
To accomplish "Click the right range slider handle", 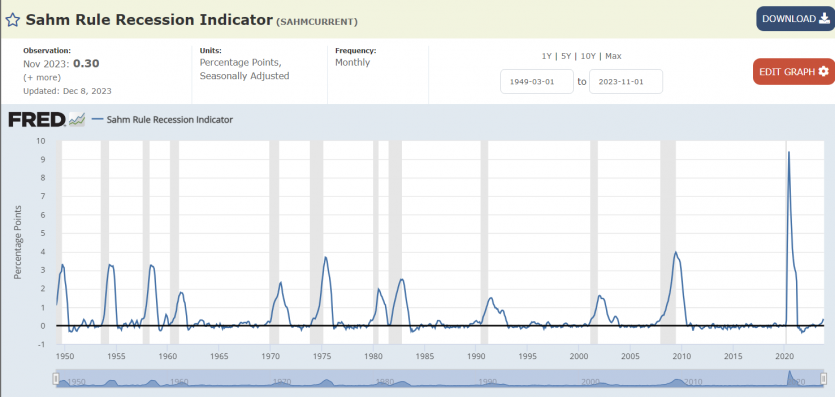I will coord(824,379).
